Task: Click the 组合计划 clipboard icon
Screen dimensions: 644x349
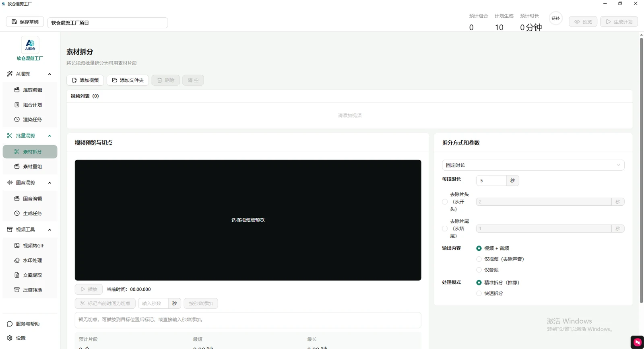Action: (17, 105)
